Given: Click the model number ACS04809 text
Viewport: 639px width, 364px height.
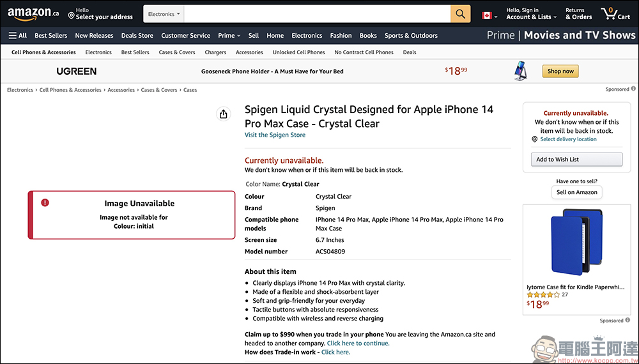Looking at the screenshot, I should tap(330, 252).
